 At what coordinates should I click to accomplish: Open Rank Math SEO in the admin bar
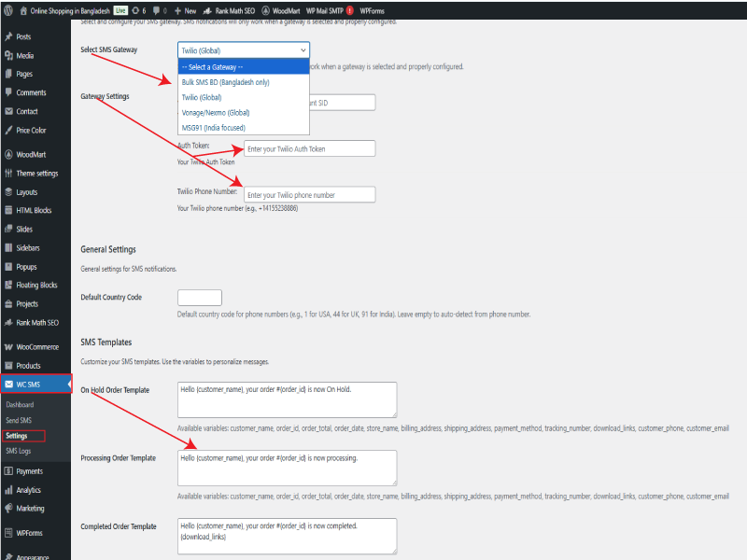[229, 10]
